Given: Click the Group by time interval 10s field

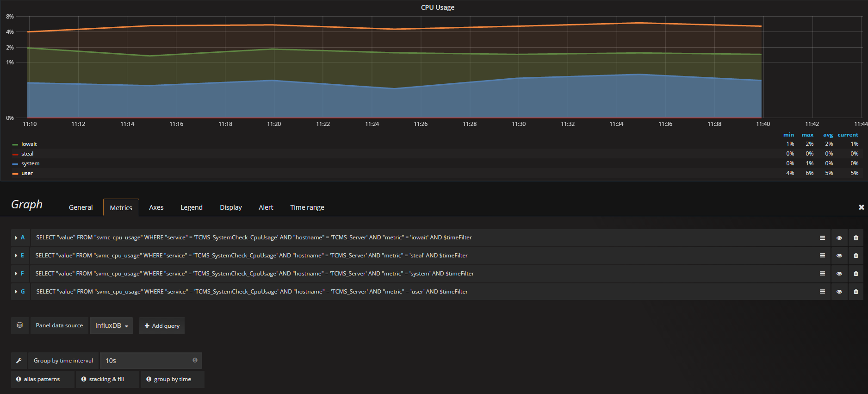Looking at the screenshot, I should (x=151, y=361).
